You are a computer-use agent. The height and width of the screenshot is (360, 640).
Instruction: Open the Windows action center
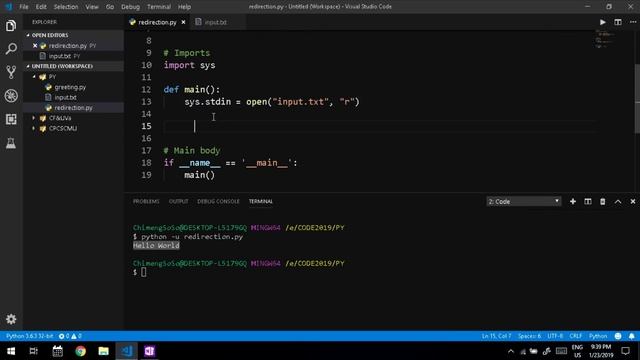click(x=626, y=351)
